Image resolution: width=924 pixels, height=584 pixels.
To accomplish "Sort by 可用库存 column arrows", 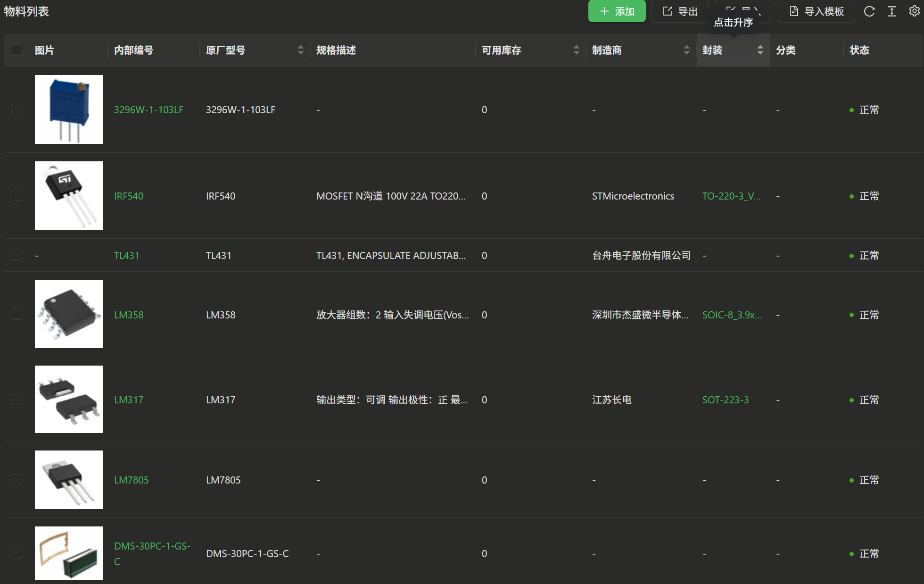I will pos(576,50).
